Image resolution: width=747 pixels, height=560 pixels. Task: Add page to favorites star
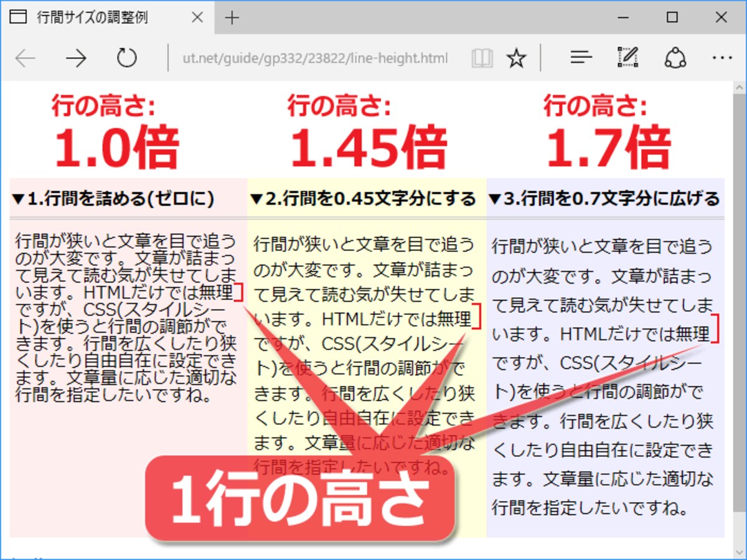tap(516, 58)
